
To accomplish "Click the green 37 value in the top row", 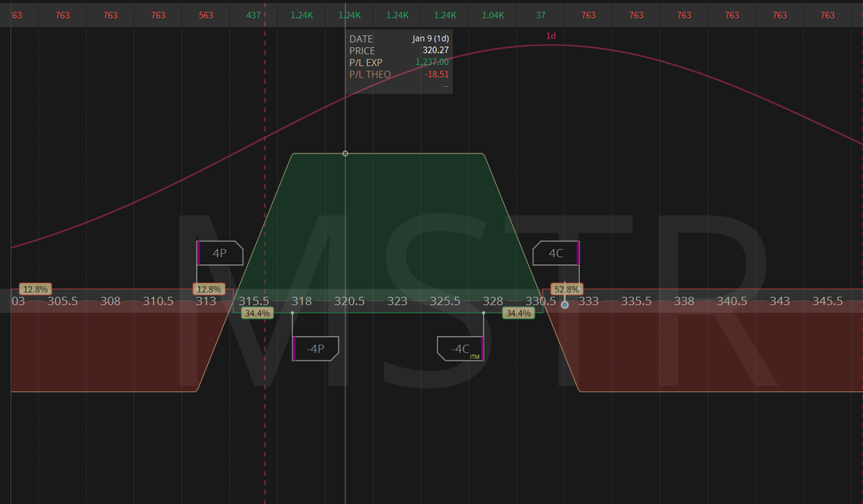I will pyautogui.click(x=541, y=16).
